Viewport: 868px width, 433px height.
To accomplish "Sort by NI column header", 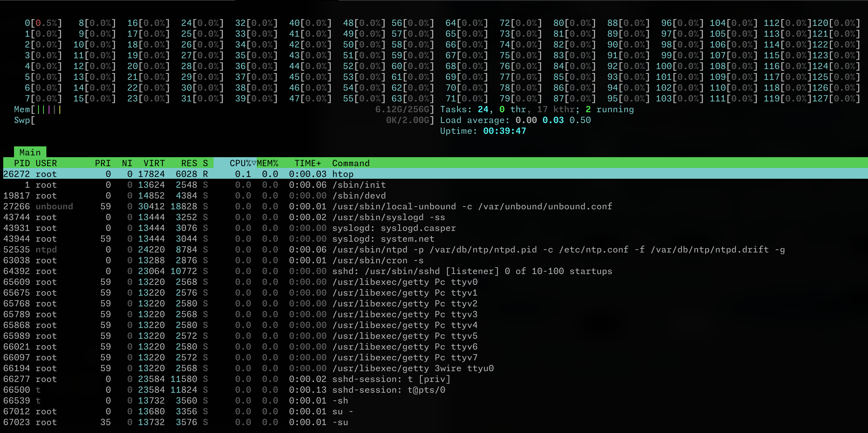I will (127, 163).
